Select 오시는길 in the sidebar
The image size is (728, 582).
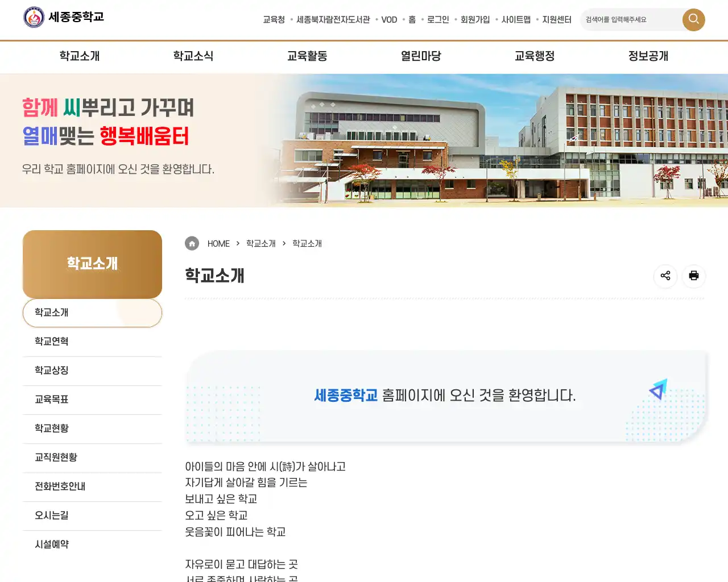point(92,516)
